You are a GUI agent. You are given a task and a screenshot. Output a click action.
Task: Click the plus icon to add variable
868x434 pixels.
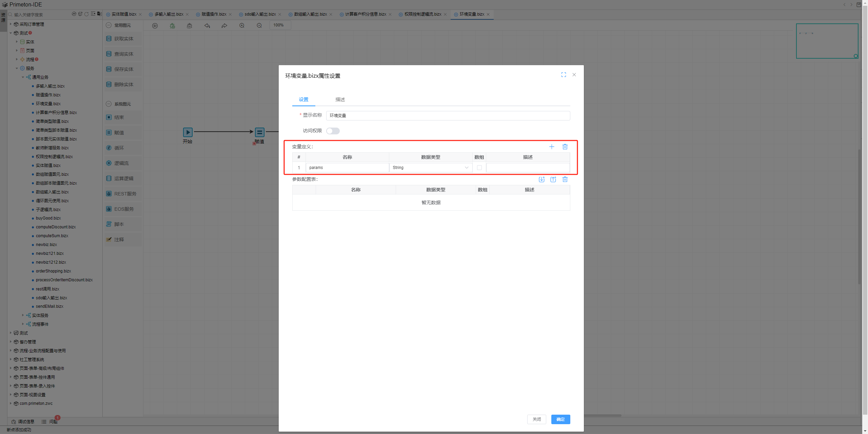(552, 147)
